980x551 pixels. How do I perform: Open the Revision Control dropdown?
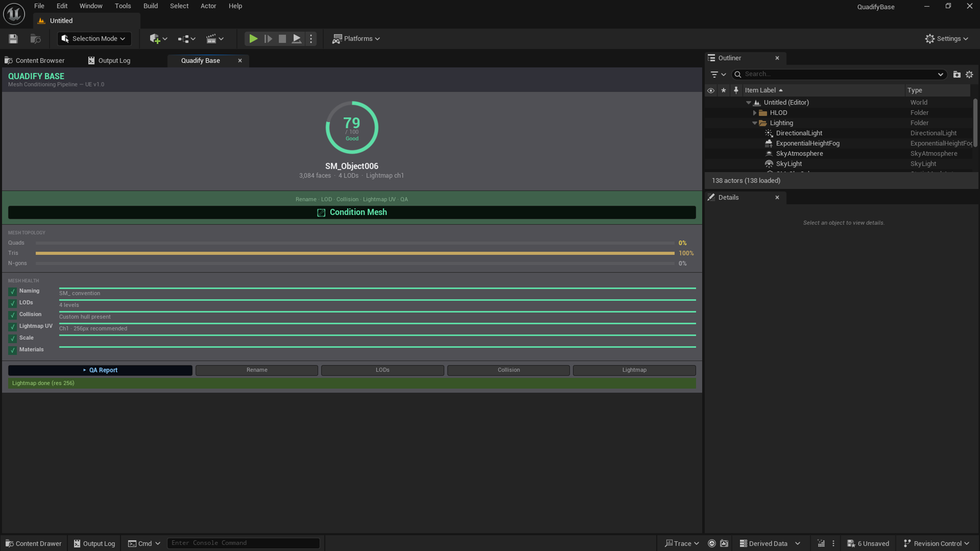click(x=936, y=543)
